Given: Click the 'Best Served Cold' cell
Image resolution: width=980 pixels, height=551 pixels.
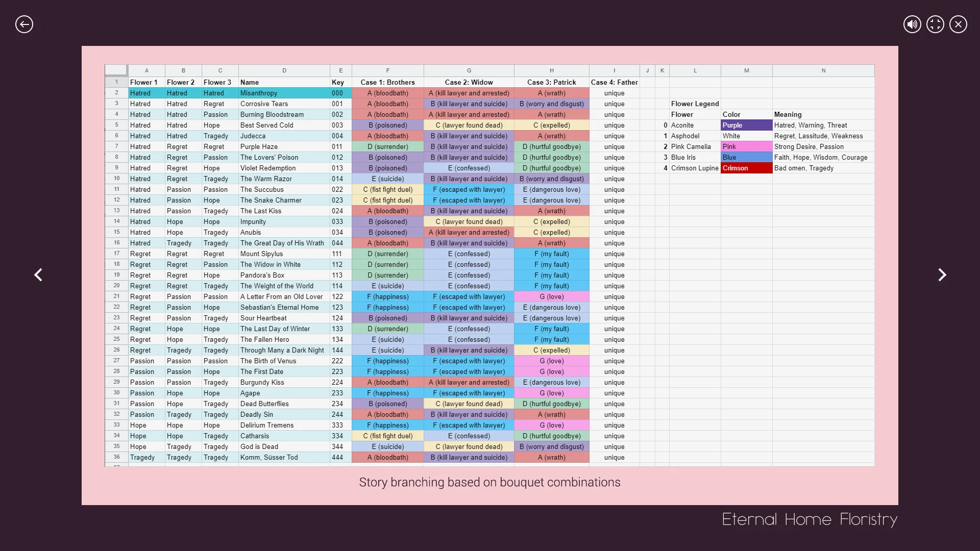Looking at the screenshot, I should click(x=284, y=125).
